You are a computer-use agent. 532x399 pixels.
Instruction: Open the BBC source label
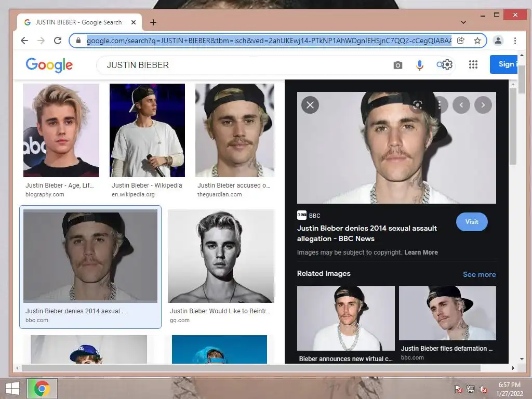309,216
